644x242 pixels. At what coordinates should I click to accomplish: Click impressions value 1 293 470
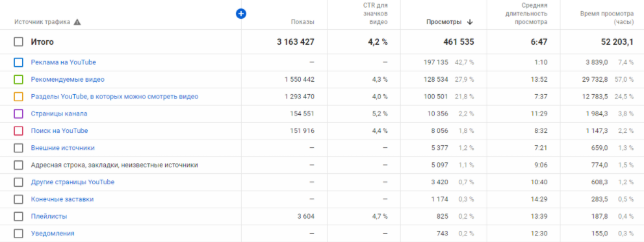(x=300, y=97)
